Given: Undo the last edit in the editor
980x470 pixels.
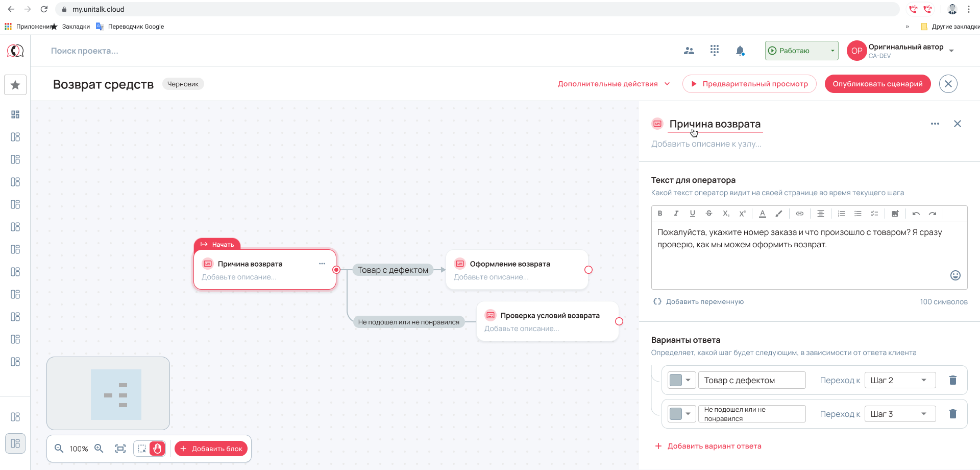Looking at the screenshot, I should (916, 214).
